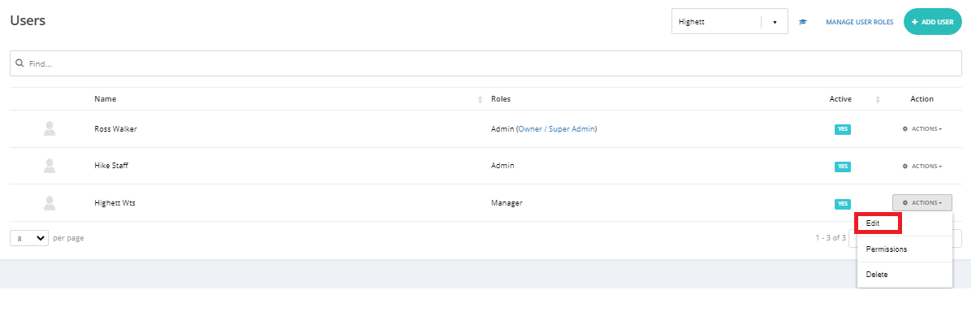Select Delete from the actions menu
This screenshot has width=980, height=312.
[877, 275]
